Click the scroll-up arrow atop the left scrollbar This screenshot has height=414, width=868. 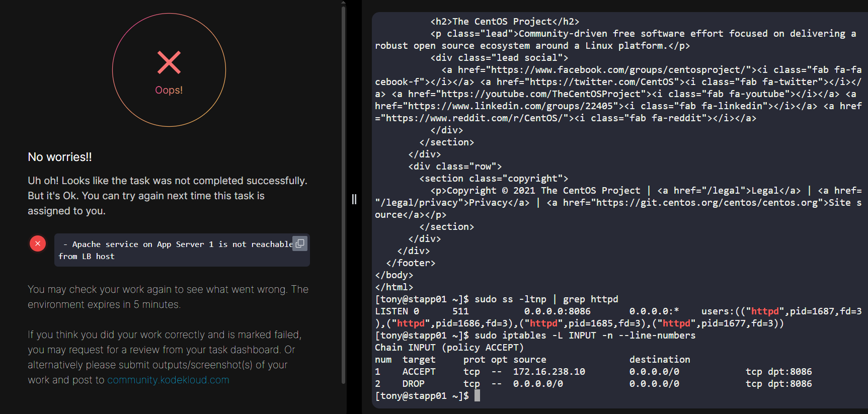(343, 3)
